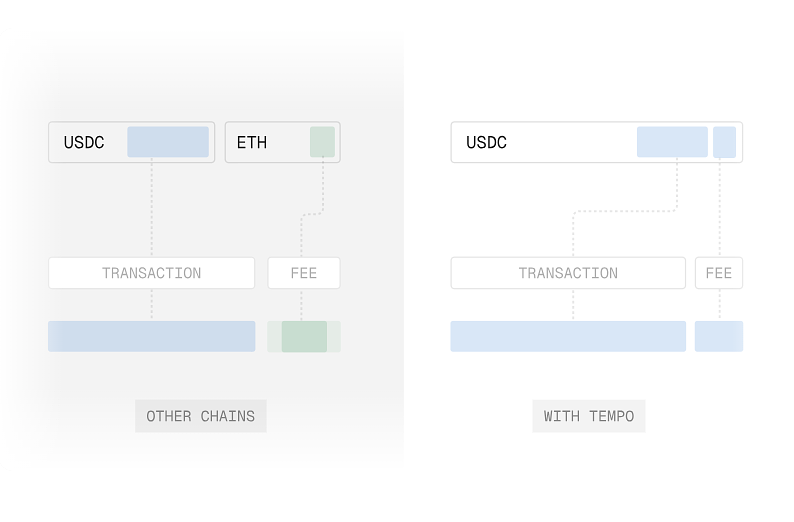794x522 pixels.
Task: Select the WITH TEMPO label
Action: pos(589,416)
